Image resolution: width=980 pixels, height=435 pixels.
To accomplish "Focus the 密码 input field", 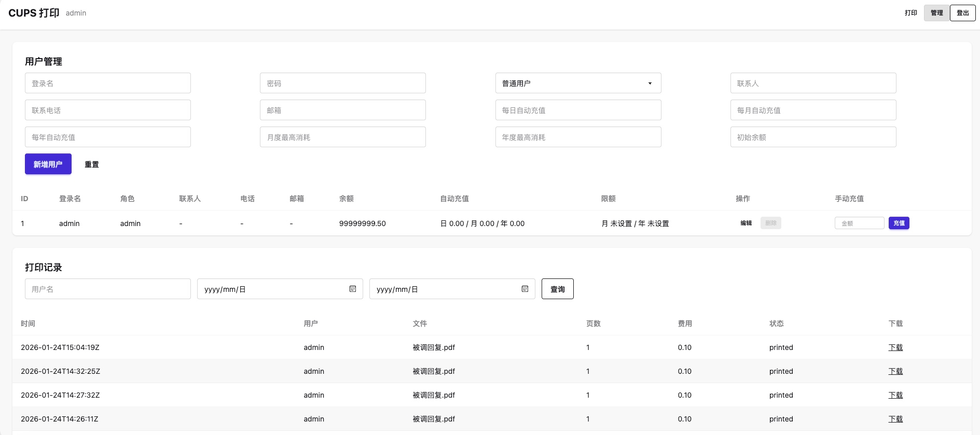I will [x=343, y=83].
